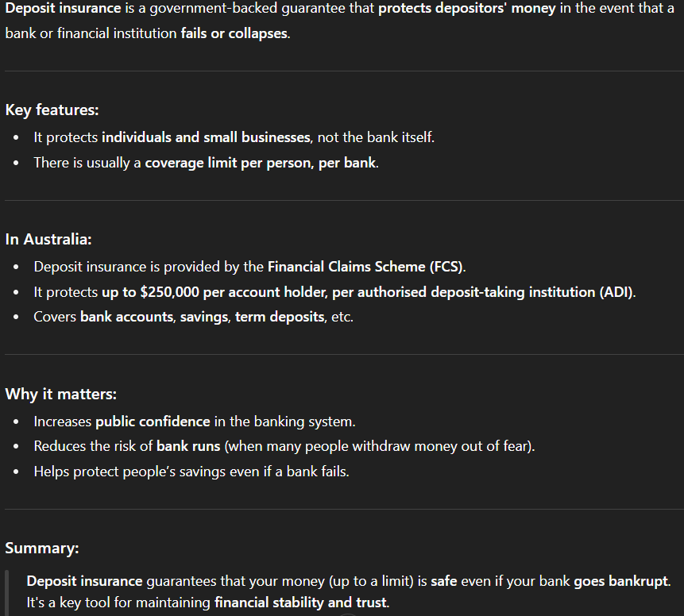This screenshot has height=616, width=684.
Task: Click the 'Key features:' heading
Action: click(52, 110)
